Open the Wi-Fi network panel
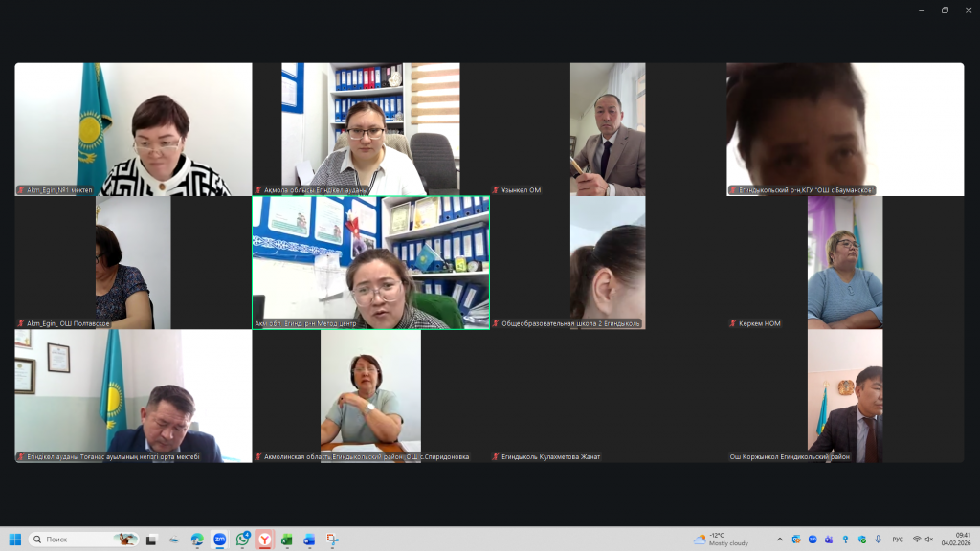980x551 pixels. tap(916, 540)
